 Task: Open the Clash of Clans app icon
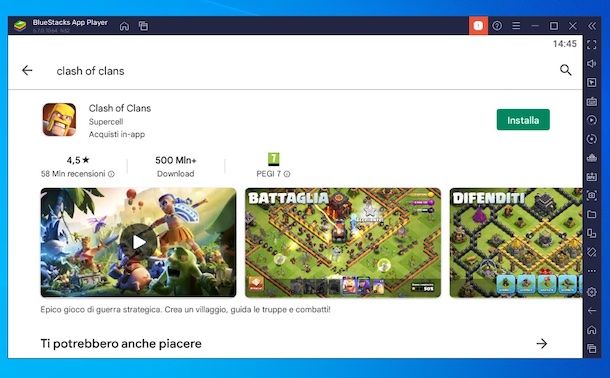[59, 120]
